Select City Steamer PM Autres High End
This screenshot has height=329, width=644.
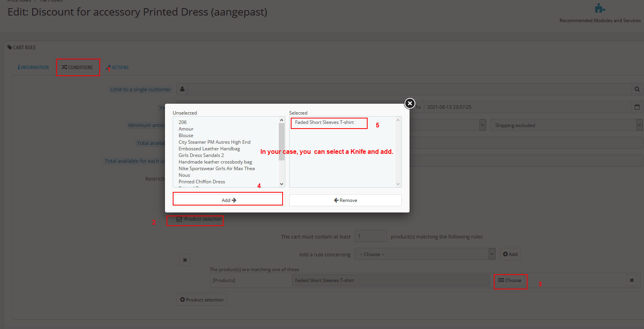pos(214,142)
